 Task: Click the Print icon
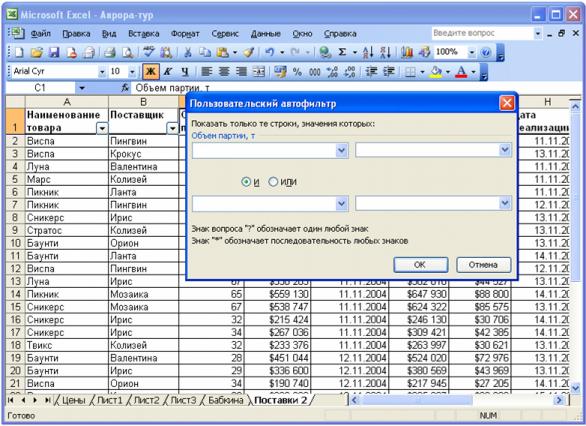[x=110, y=53]
